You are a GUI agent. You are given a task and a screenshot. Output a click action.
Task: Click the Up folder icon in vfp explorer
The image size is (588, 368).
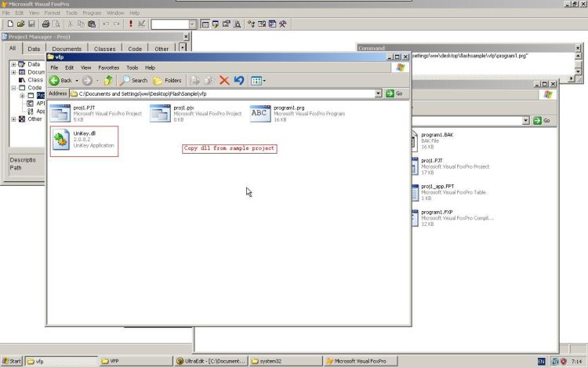[x=108, y=80]
